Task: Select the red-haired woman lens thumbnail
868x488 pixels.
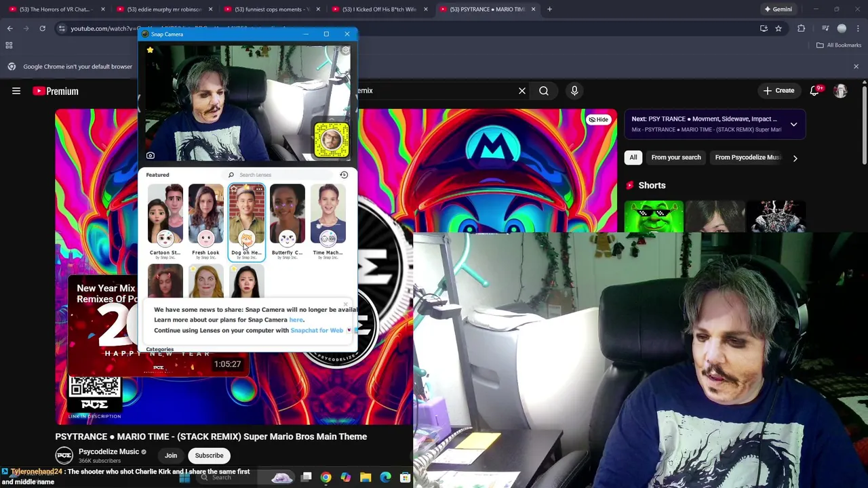Action: (206, 281)
